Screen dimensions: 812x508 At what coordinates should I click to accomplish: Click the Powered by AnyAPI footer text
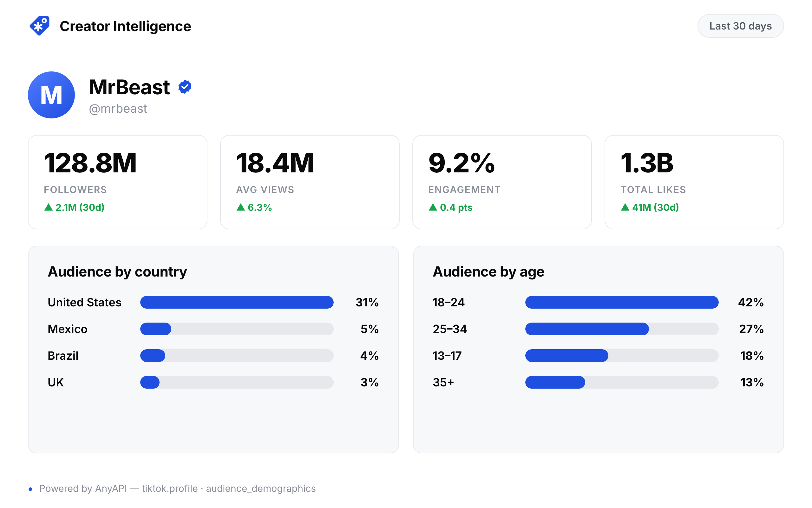click(x=178, y=489)
